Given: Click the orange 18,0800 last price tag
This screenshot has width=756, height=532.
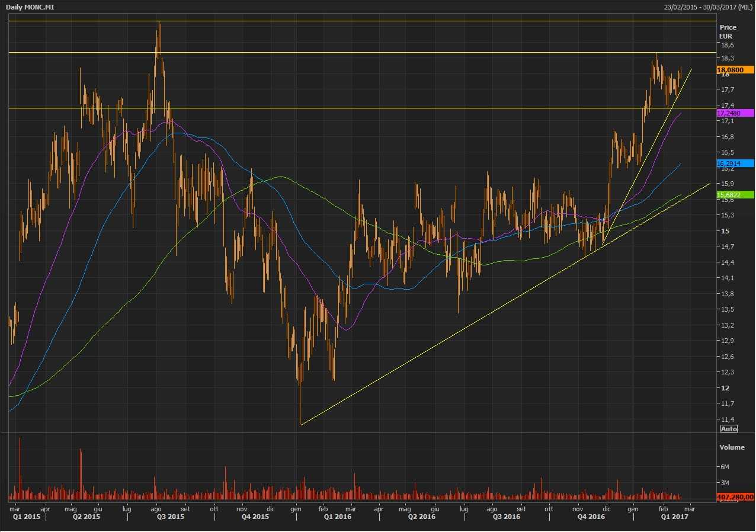Looking at the screenshot, I should (735, 69).
